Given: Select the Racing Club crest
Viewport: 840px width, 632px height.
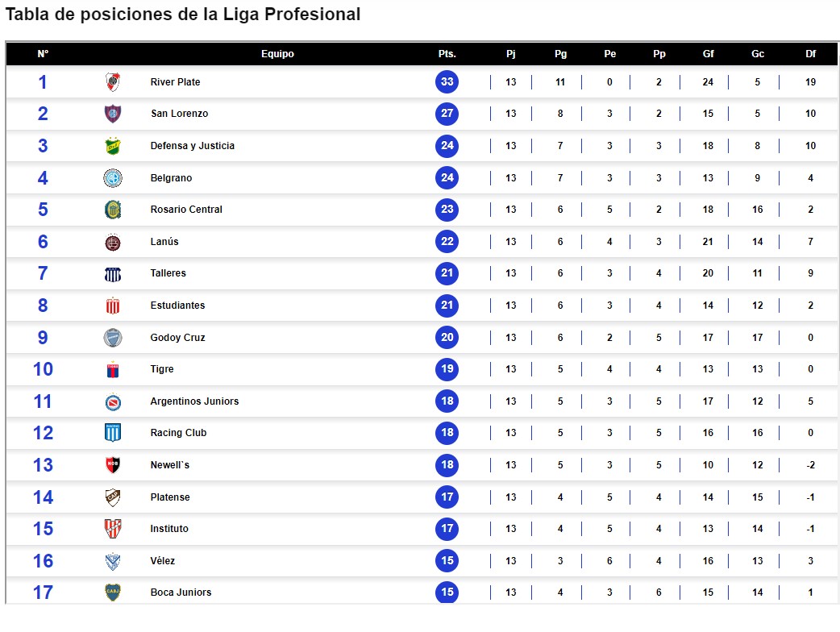Looking at the screenshot, I should point(113,433).
